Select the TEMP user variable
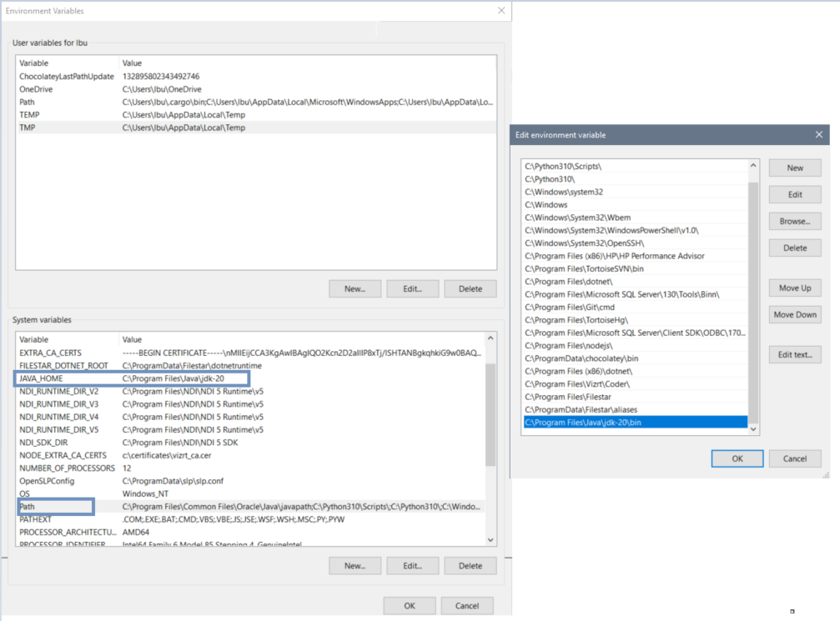The width and height of the screenshot is (840, 621). click(29, 114)
